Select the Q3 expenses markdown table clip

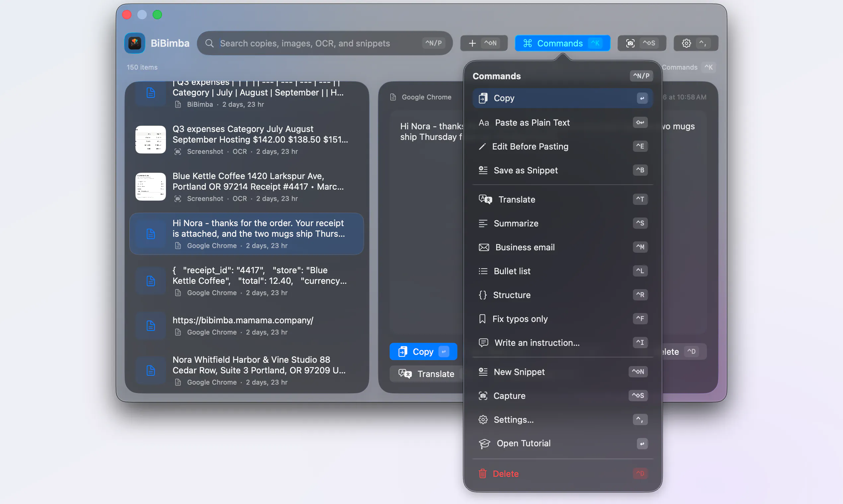tap(247, 96)
